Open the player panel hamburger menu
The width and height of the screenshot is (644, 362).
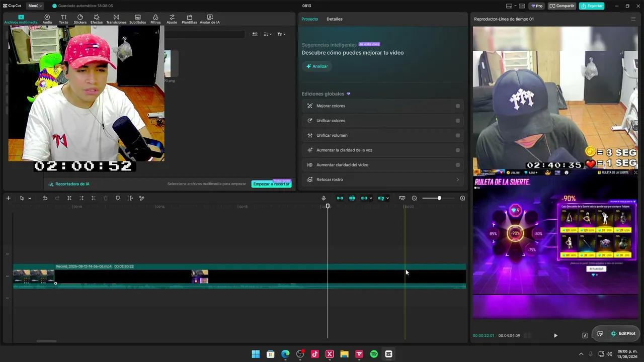(633, 19)
